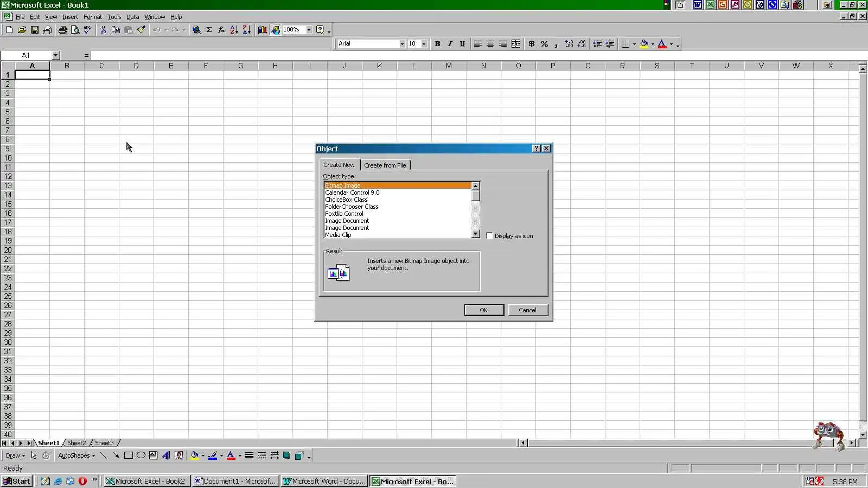Viewport: 868px width, 488px height.
Task: Open the Draw menu dropdown
Action: tap(15, 455)
